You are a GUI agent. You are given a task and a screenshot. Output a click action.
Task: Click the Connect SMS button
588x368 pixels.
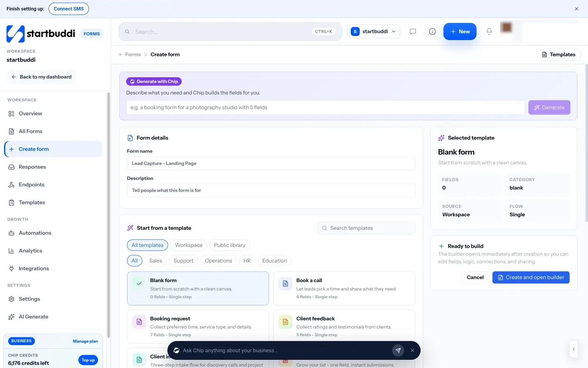tap(69, 9)
